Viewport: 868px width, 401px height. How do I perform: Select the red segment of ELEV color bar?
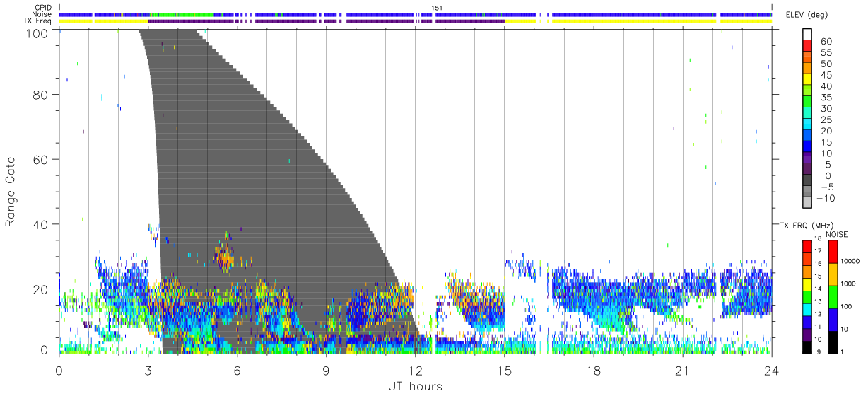pyautogui.click(x=807, y=47)
